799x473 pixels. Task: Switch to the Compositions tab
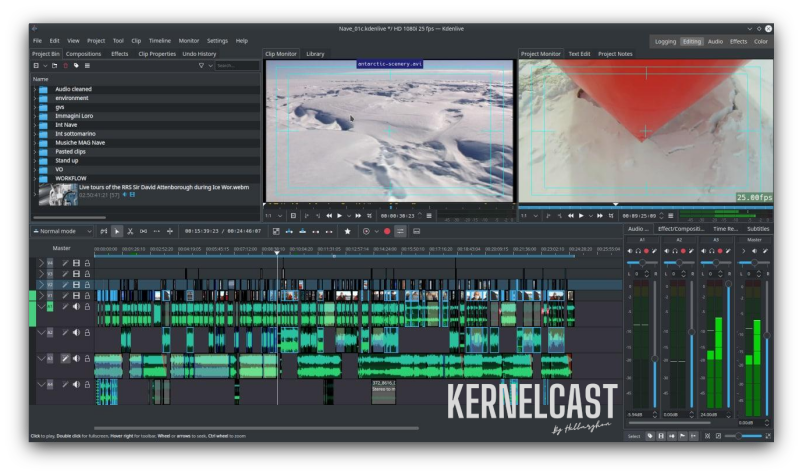[84, 54]
